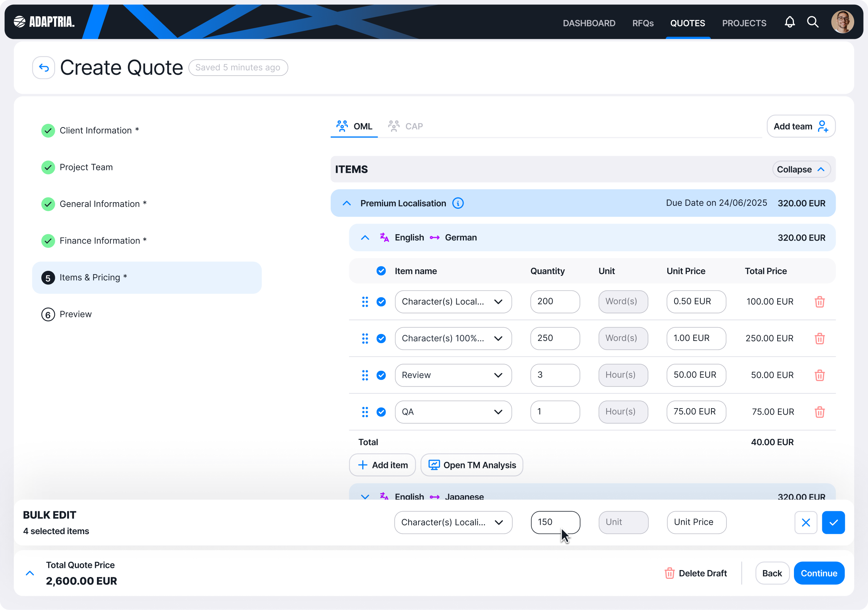
Task: Expand the English to Japanese section
Action: [x=365, y=497]
